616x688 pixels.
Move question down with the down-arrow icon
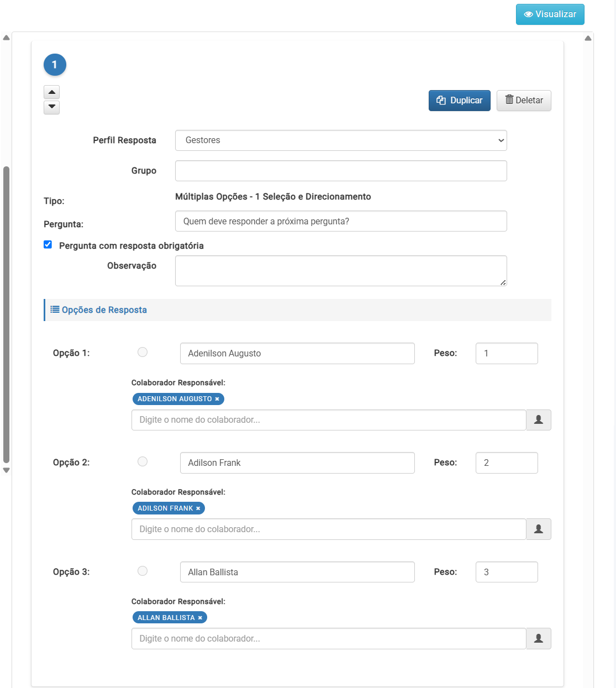pos(51,107)
